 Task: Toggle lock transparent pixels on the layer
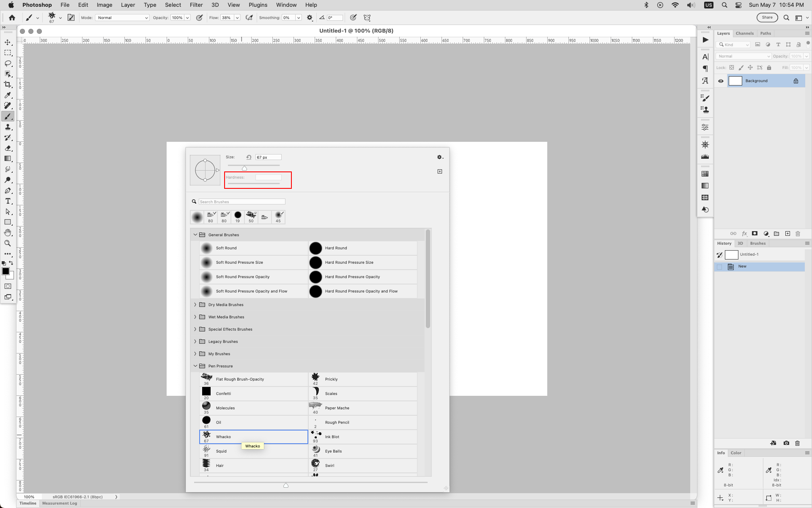click(x=732, y=67)
